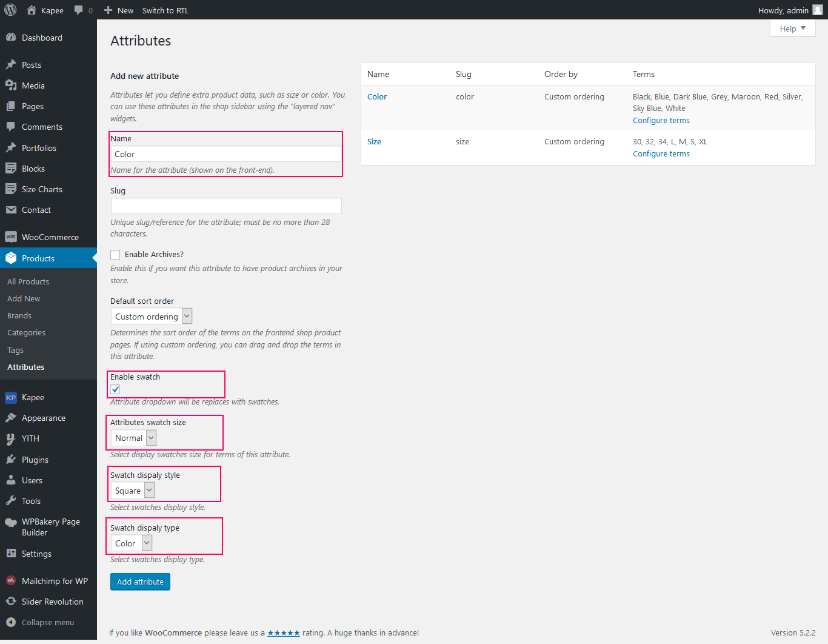The width and height of the screenshot is (828, 644).
Task: Click the Slug column header
Action: point(464,74)
